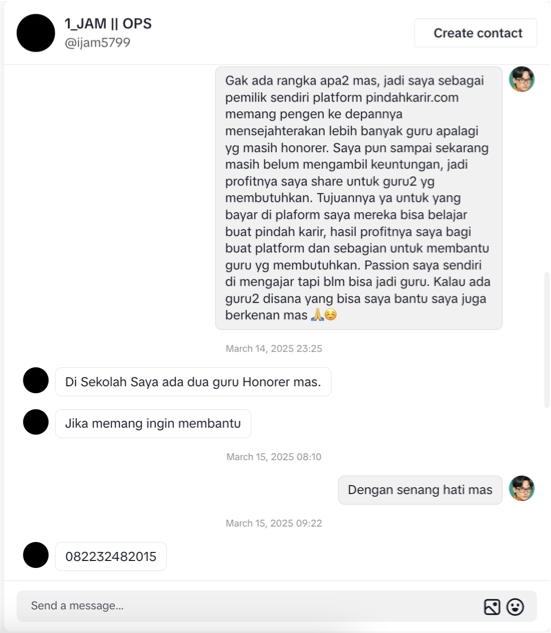The image size is (551, 633).
Task: Click black avatar beside "Jika memang ingin membantu"
Action: (x=36, y=422)
